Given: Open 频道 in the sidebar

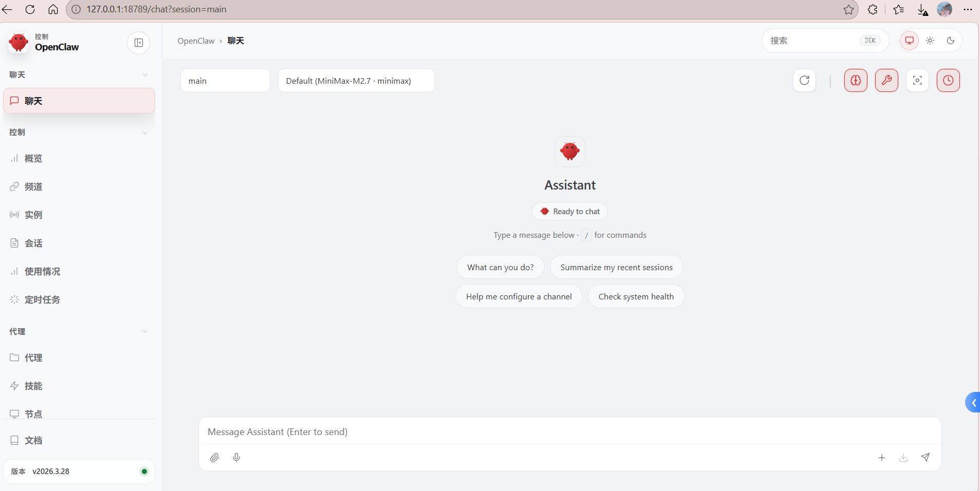Looking at the screenshot, I should coord(33,186).
